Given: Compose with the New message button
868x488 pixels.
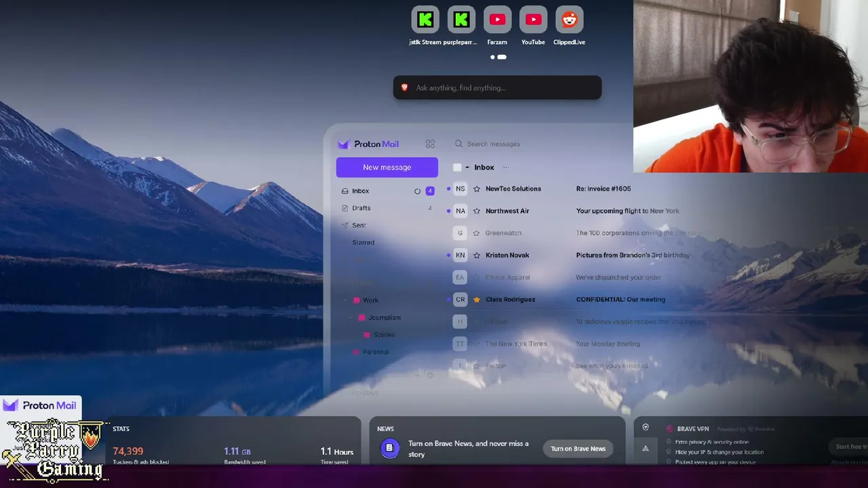Looking at the screenshot, I should (387, 167).
